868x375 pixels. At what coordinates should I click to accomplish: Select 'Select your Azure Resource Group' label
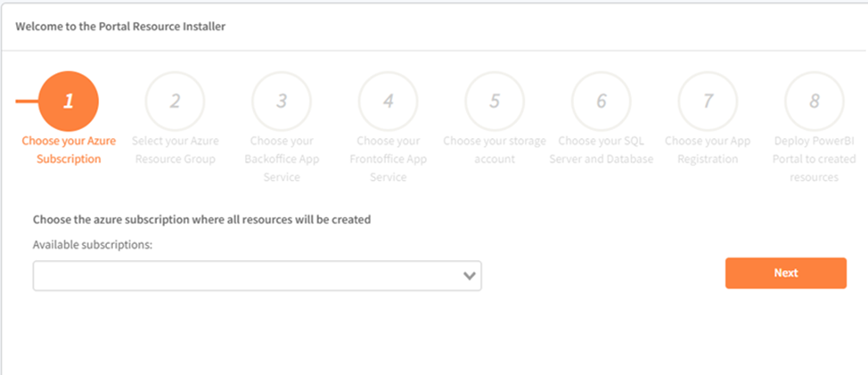pos(175,150)
